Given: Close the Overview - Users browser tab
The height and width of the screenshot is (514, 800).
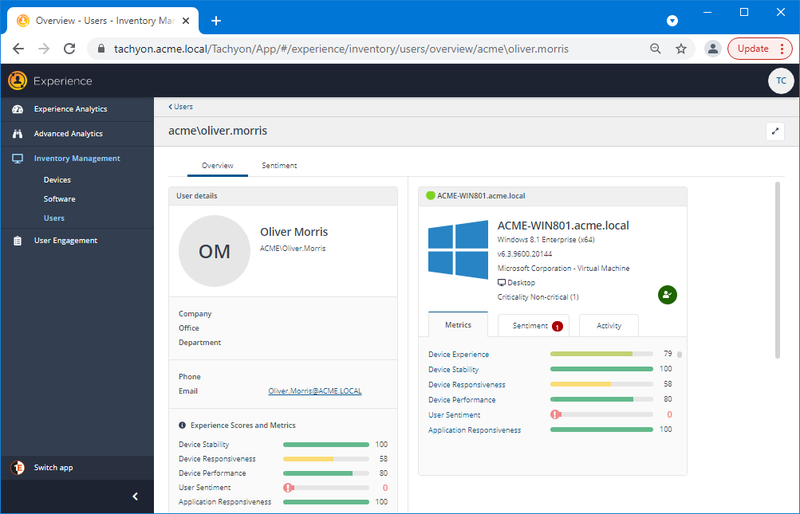Looking at the screenshot, I should (x=186, y=21).
